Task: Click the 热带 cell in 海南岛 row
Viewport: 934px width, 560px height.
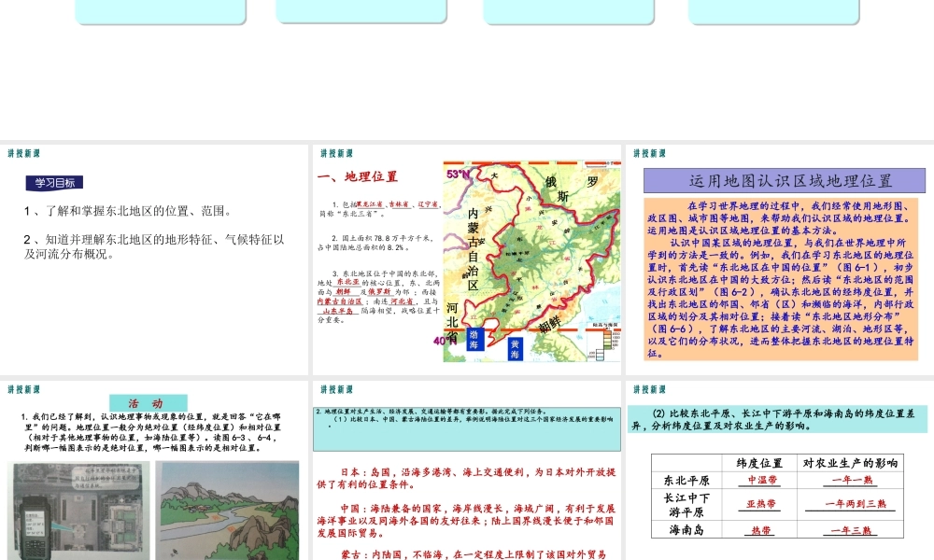Action: pyautogui.click(x=759, y=529)
